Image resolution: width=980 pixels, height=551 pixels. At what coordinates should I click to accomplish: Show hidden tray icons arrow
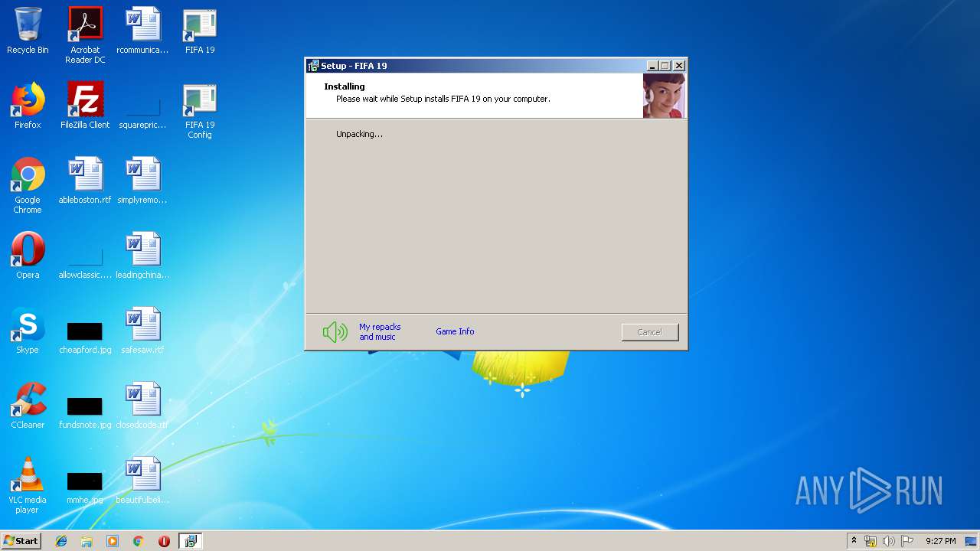point(854,541)
